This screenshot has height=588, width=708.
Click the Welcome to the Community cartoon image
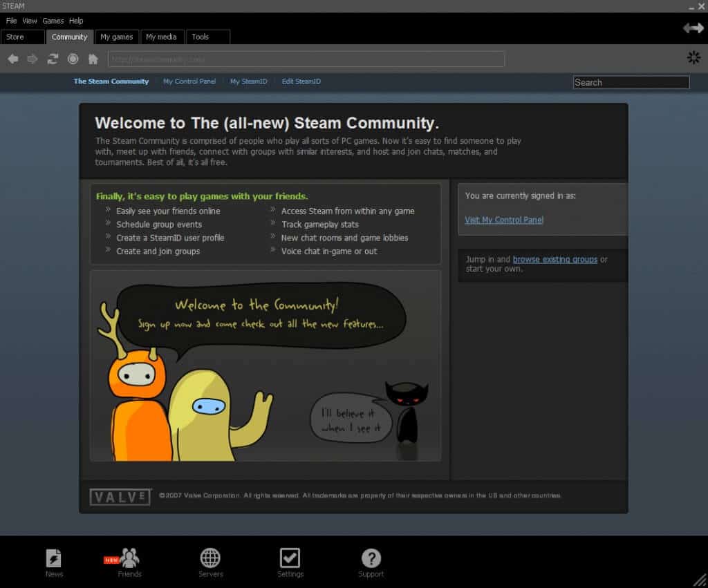coord(265,366)
